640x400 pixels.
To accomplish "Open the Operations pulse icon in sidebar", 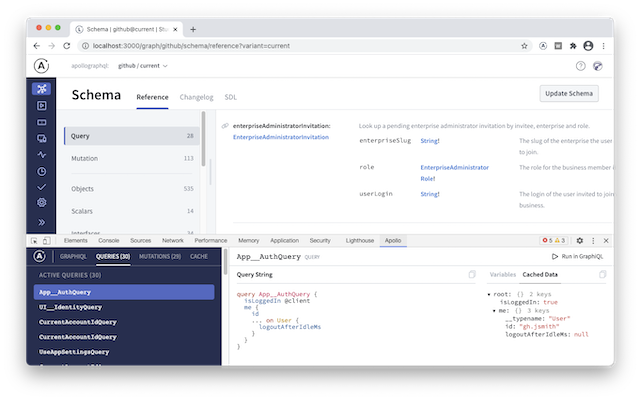I will 42,155.
